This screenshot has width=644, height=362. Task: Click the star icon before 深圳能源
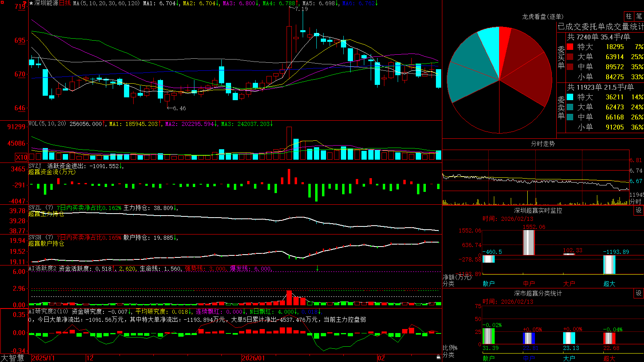click(x=31, y=3)
